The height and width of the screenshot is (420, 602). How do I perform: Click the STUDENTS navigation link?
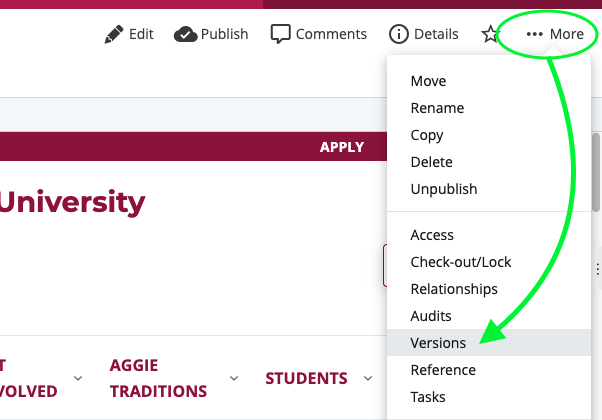pyautogui.click(x=306, y=379)
